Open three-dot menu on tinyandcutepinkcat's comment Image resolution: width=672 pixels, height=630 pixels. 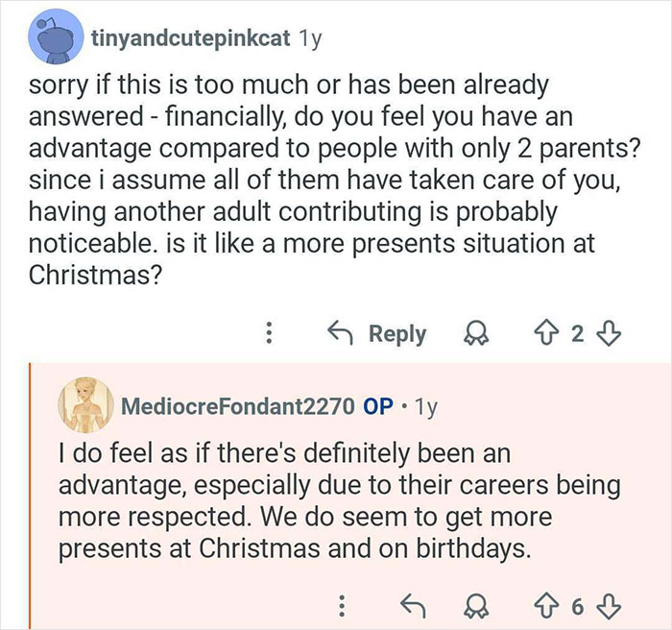pos(269,334)
